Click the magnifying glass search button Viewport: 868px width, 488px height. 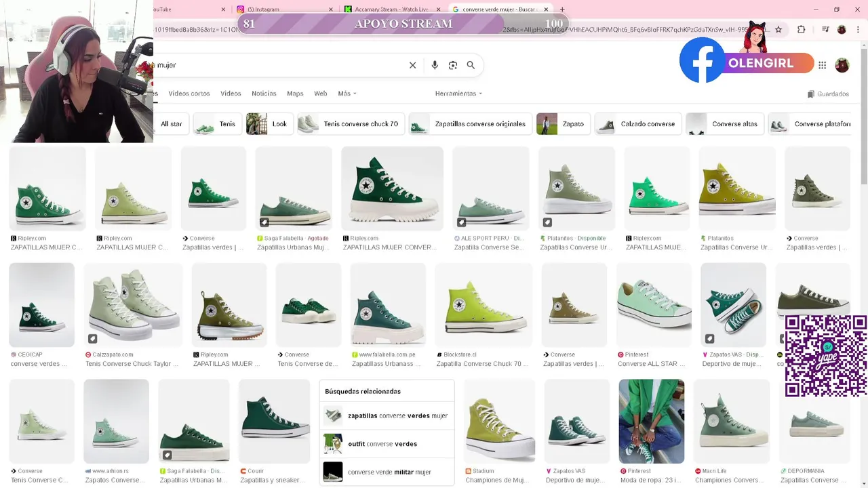[471, 65]
